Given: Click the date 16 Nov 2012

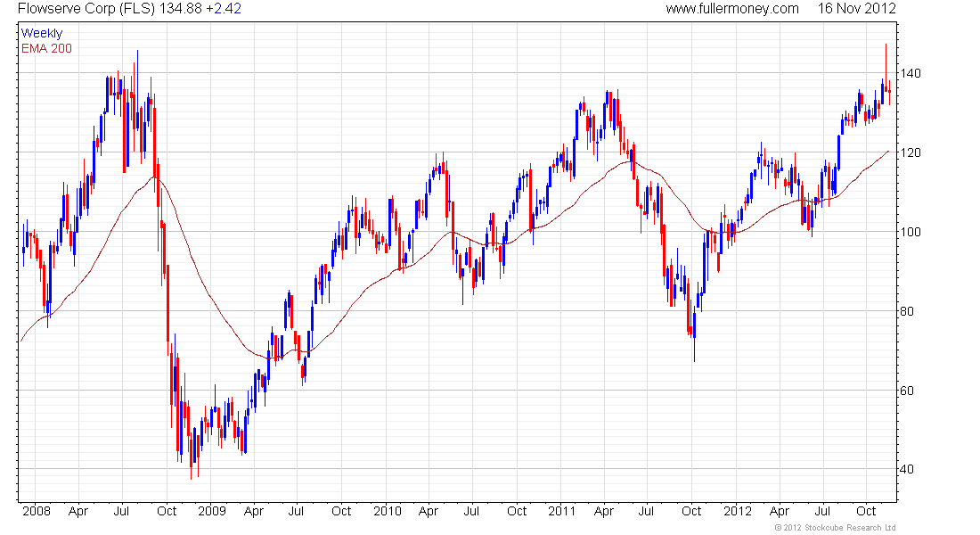Looking at the screenshot, I should pyautogui.click(x=857, y=9).
